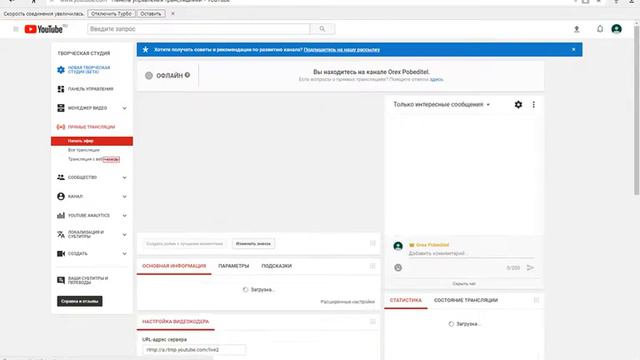Click the Настройка видеокодера section header
The width and height of the screenshot is (640, 360).
(x=176, y=322)
